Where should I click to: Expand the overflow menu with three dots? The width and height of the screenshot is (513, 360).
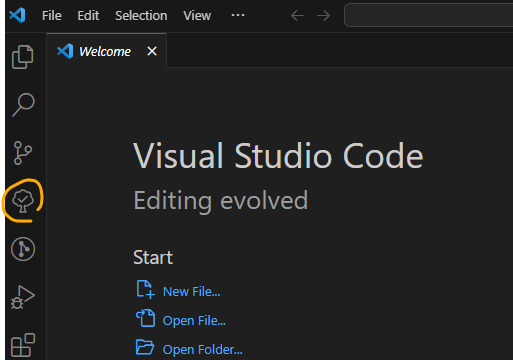click(x=238, y=15)
